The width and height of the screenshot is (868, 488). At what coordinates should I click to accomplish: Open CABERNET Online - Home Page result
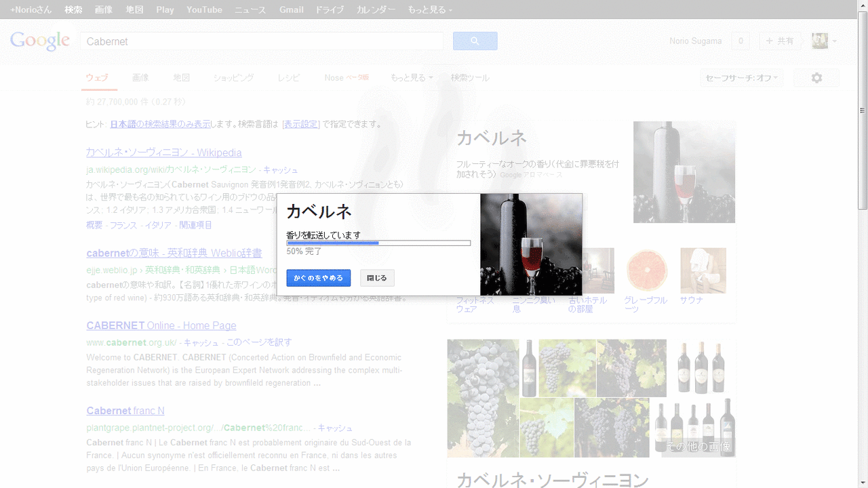point(161,325)
